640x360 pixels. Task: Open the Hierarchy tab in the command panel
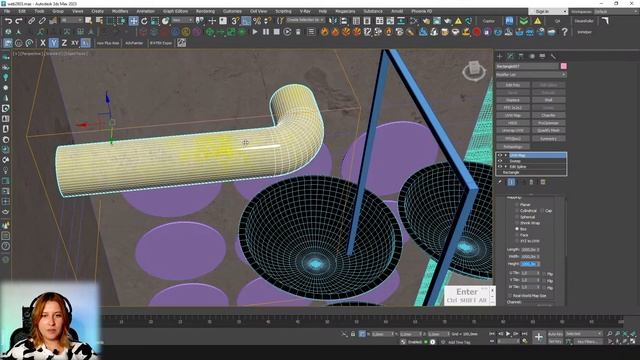point(521,56)
